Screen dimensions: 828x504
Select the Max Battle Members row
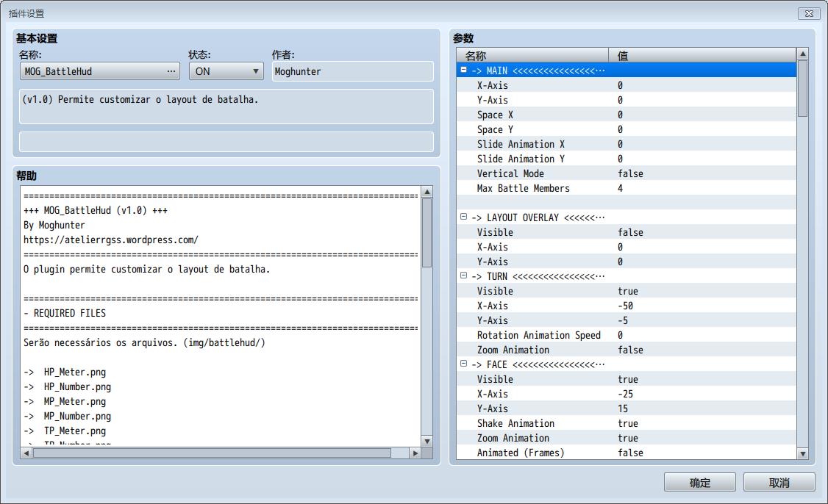627,188
